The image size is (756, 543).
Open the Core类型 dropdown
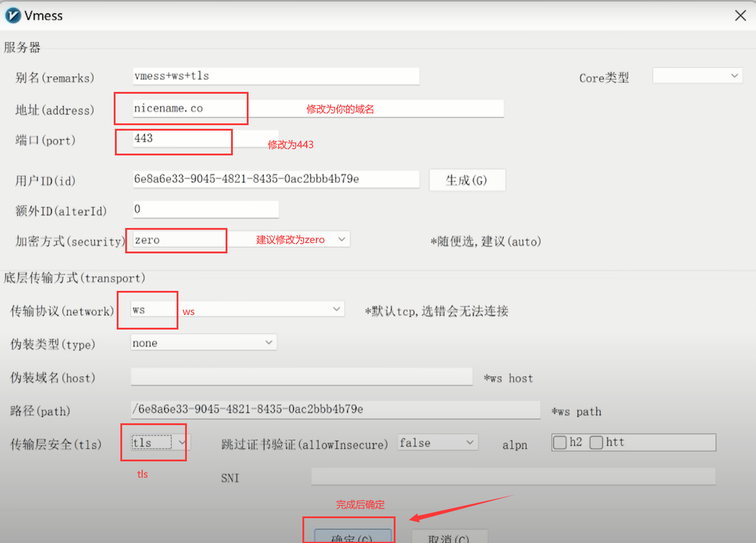[x=697, y=76]
